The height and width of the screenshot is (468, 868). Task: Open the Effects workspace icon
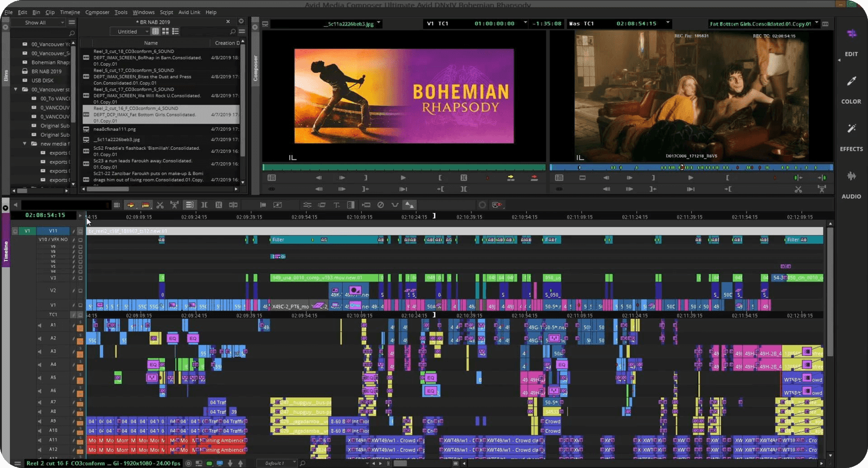tap(851, 129)
